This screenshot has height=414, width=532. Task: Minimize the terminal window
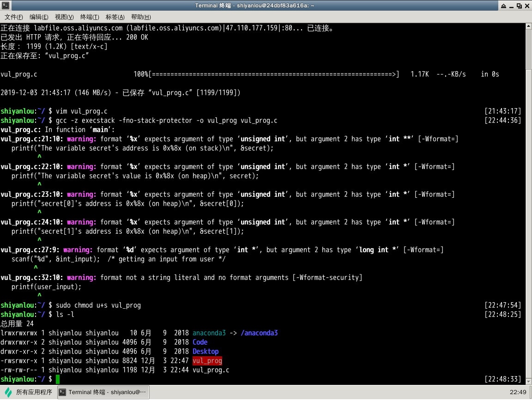coord(511,6)
